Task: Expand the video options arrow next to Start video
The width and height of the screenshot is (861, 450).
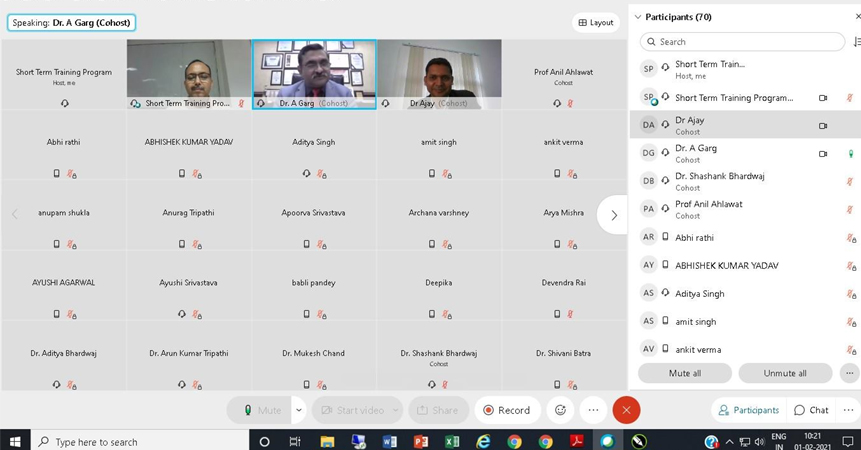Action: [396, 410]
